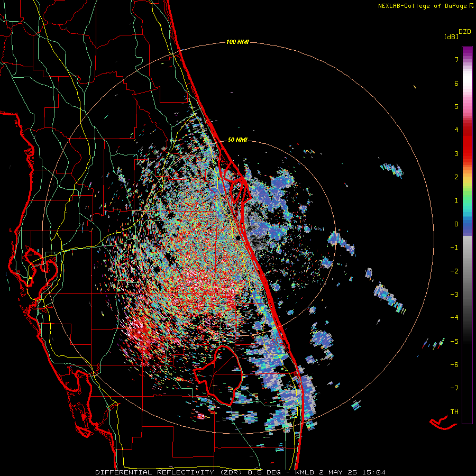The image size is (476, 476).
Task: Click the -5 value on the color scale
Action: [x=454, y=342]
